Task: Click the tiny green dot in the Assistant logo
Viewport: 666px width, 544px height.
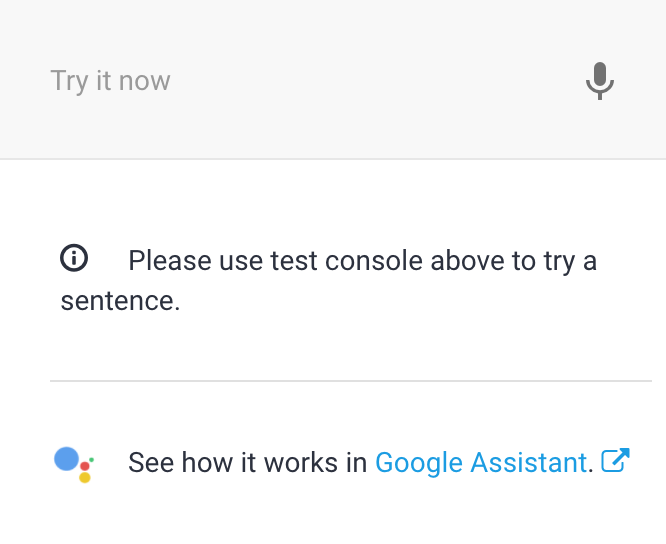Action: point(91,460)
